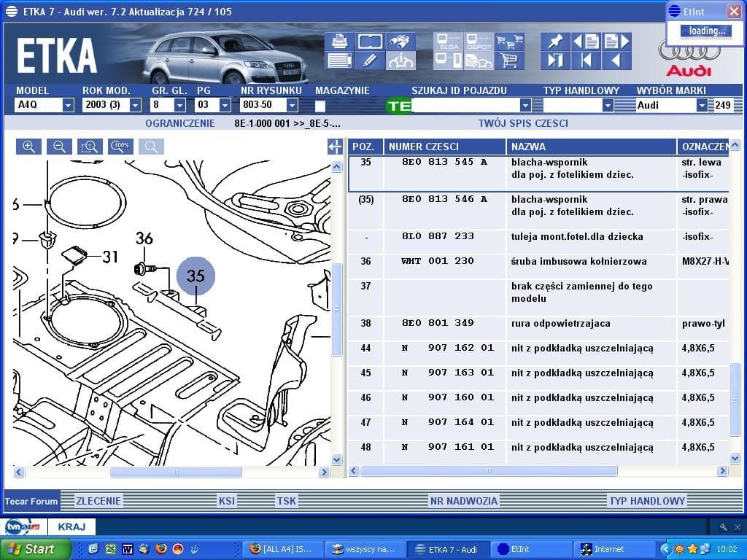Click the printer icon in ETKA toolbar

340,42
